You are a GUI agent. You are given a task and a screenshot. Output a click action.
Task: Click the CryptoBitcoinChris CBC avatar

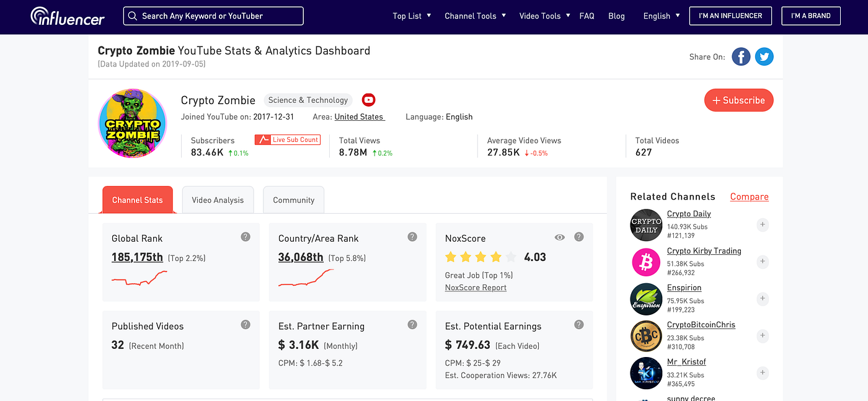click(x=646, y=337)
